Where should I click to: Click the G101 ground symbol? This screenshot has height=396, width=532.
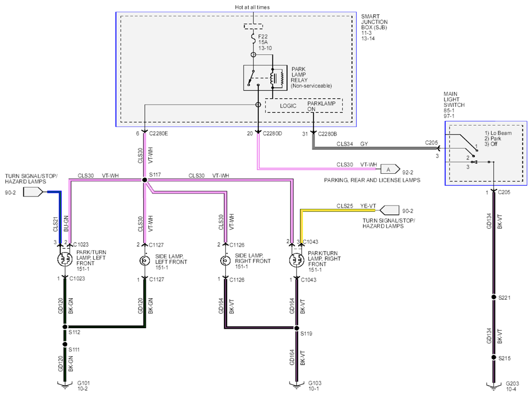pyautogui.click(x=64, y=384)
